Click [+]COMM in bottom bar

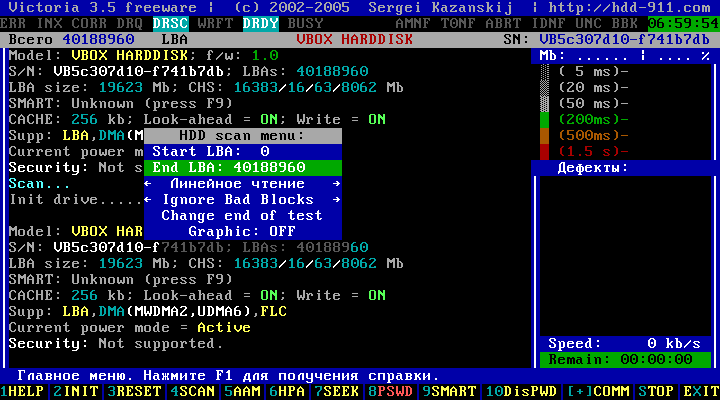click(x=597, y=392)
